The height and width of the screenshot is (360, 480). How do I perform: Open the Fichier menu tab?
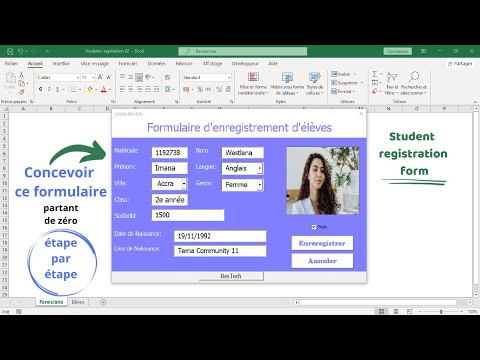coord(11,63)
